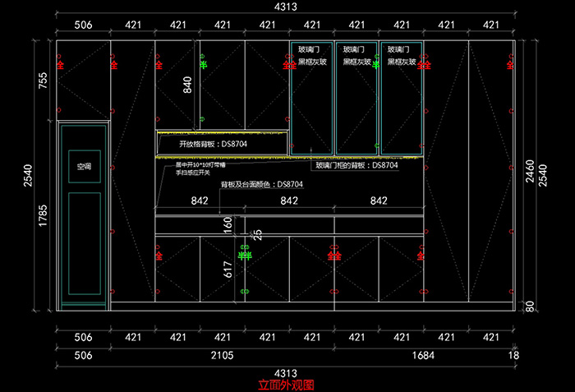Select the 80 plinth height dimension
575x392 pixels.
click(530, 307)
